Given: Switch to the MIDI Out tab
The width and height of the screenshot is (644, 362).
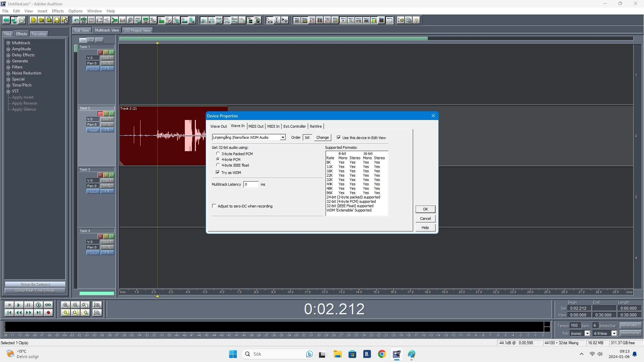Looking at the screenshot, I should [256, 126].
